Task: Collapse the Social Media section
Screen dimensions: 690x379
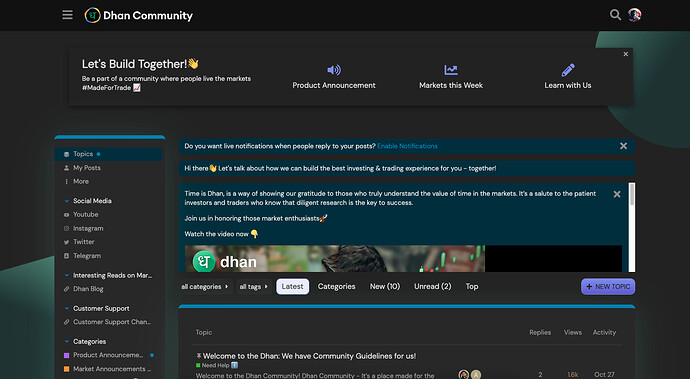Action: (x=67, y=201)
